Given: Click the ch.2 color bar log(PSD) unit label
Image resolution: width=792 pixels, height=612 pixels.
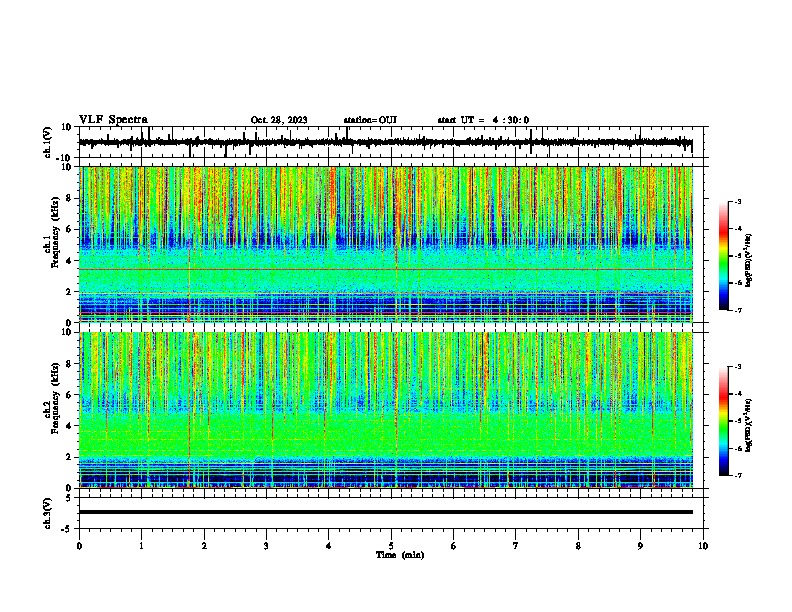Looking at the screenshot, I should [749, 425].
